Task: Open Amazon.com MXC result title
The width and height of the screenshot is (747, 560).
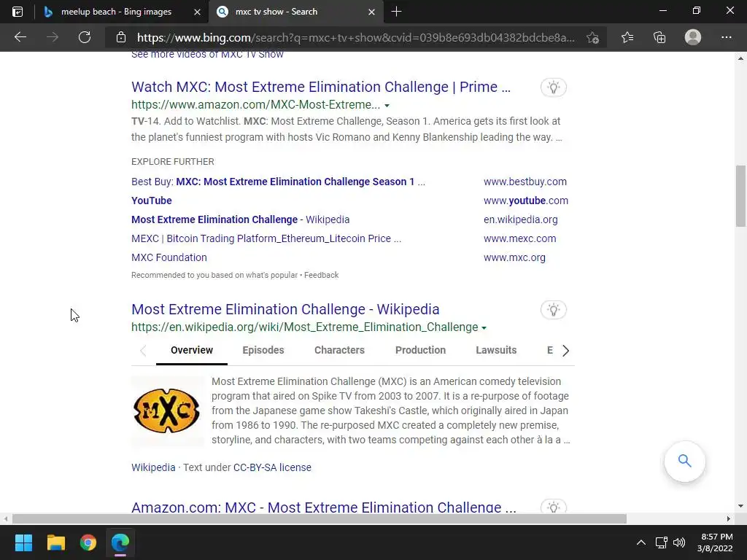Action: [324, 507]
